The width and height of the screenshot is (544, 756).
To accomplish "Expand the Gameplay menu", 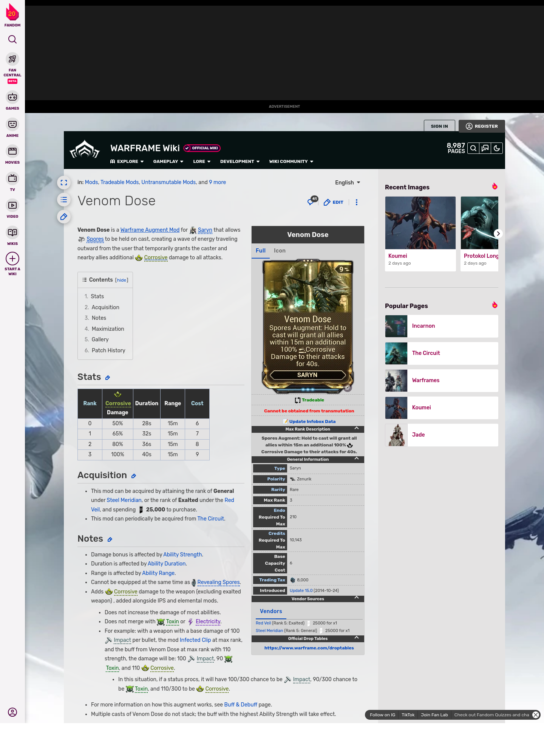I will click(x=168, y=161).
